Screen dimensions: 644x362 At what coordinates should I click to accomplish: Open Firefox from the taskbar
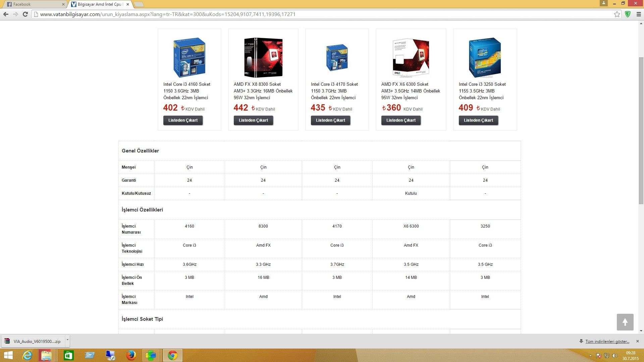(131, 355)
